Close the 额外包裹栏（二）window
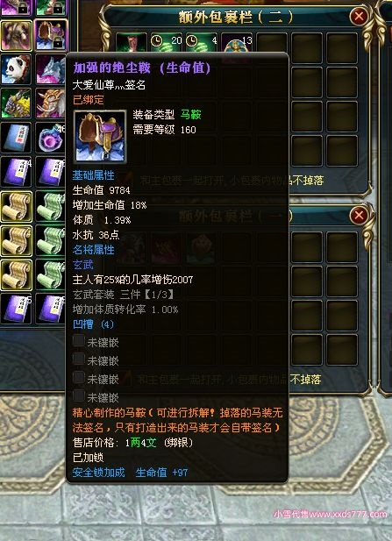Image resolution: width=392 pixels, height=541 pixels. (x=359, y=16)
